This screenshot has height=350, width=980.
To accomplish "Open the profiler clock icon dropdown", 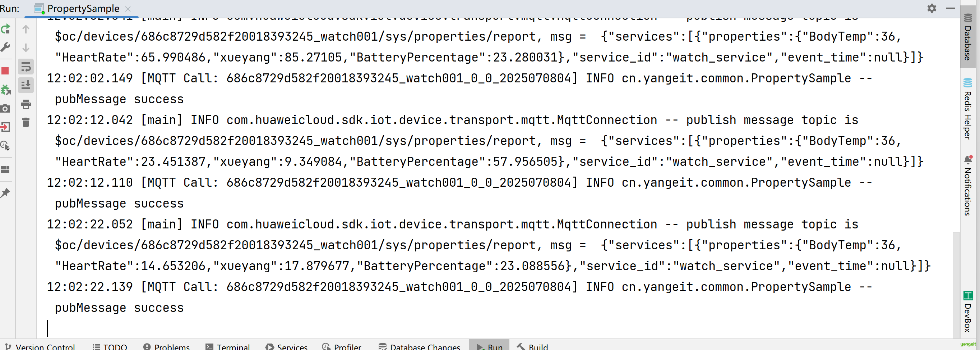I will (x=5, y=145).
